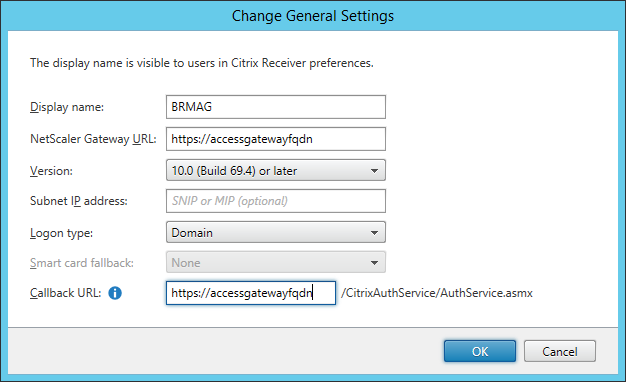
Task: Click the NetScaler Gateway URL label
Action: click(x=93, y=139)
